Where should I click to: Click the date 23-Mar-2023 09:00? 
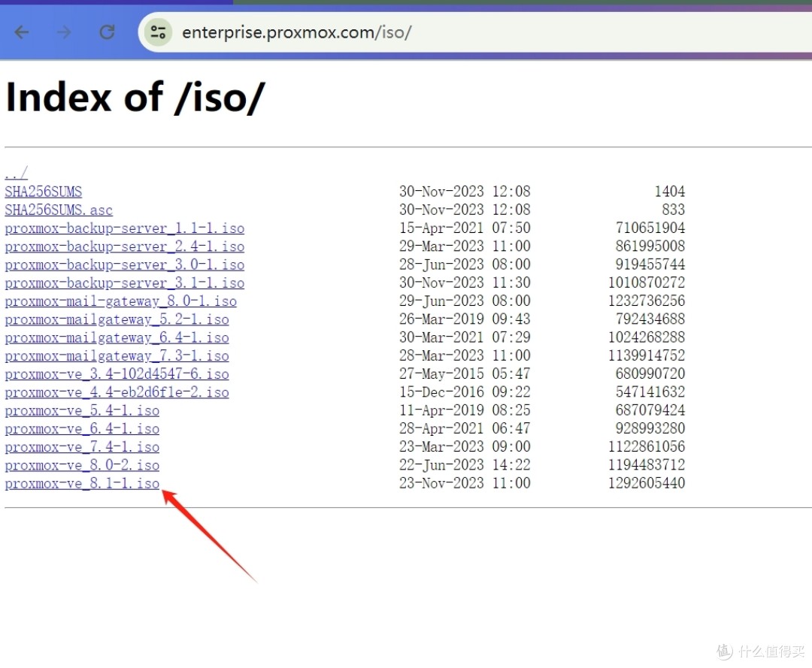[x=465, y=446]
